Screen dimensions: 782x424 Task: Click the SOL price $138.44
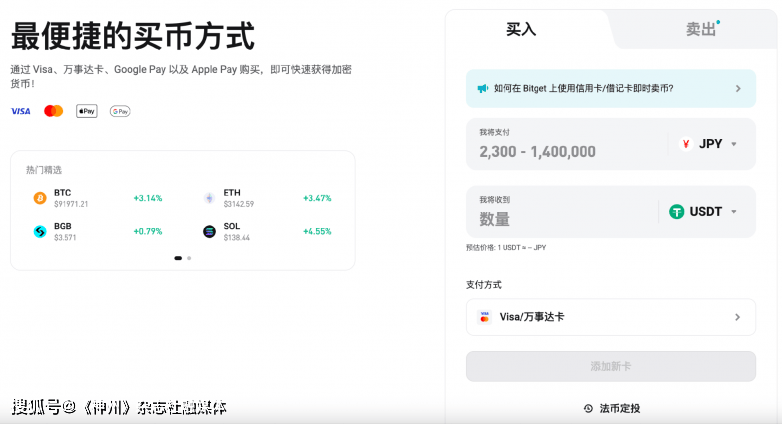tap(237, 237)
